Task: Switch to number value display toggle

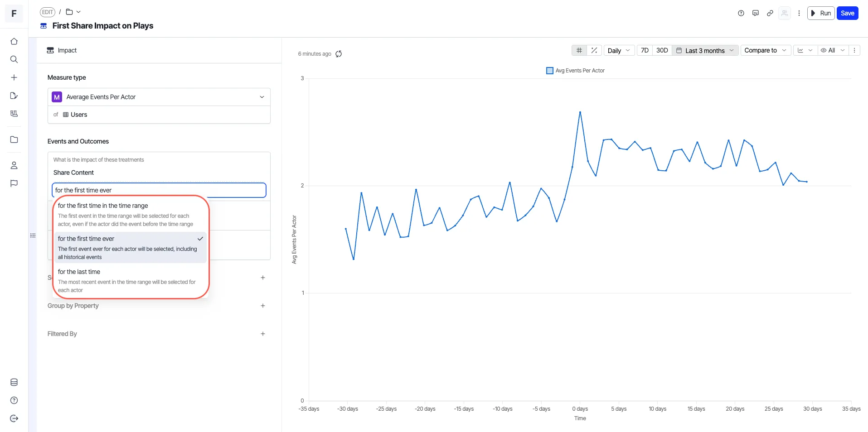Action: coord(579,50)
